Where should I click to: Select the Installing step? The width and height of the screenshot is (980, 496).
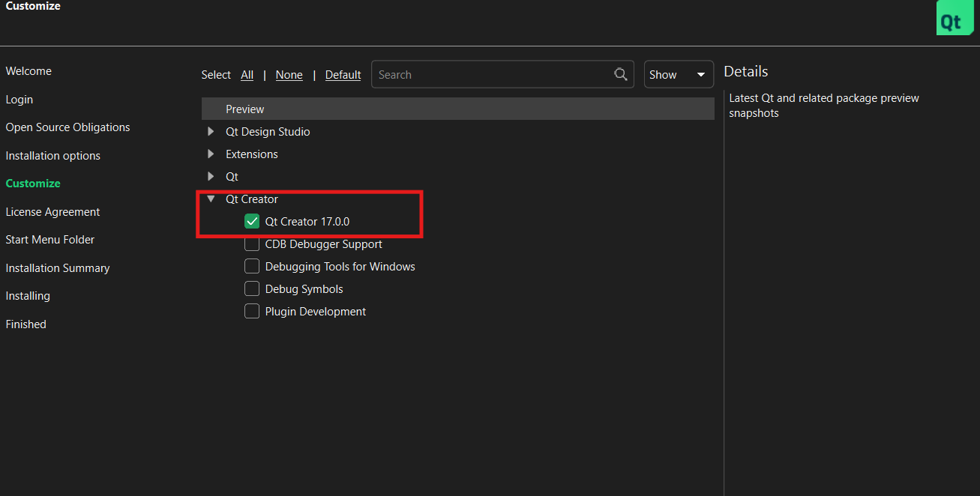(x=28, y=296)
